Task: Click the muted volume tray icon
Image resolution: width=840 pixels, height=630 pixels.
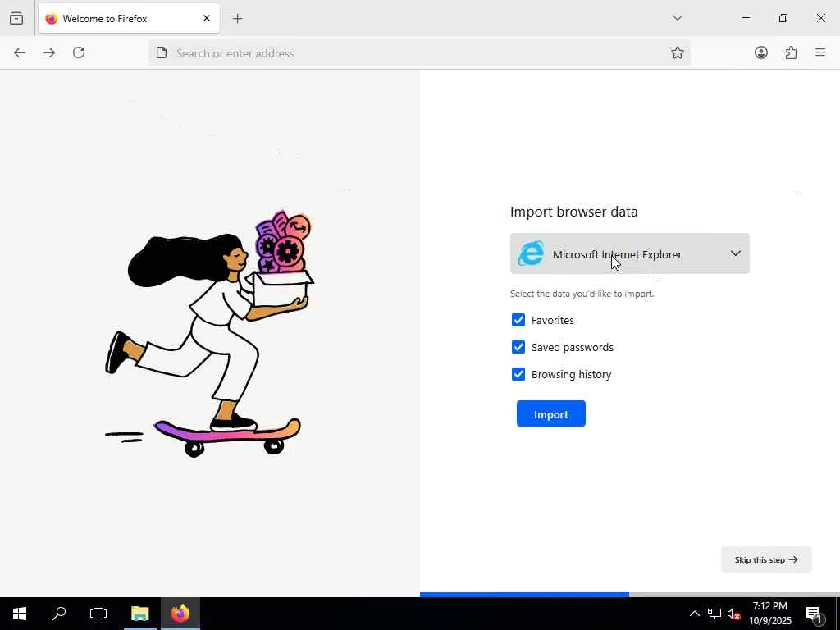Action: coord(733,614)
